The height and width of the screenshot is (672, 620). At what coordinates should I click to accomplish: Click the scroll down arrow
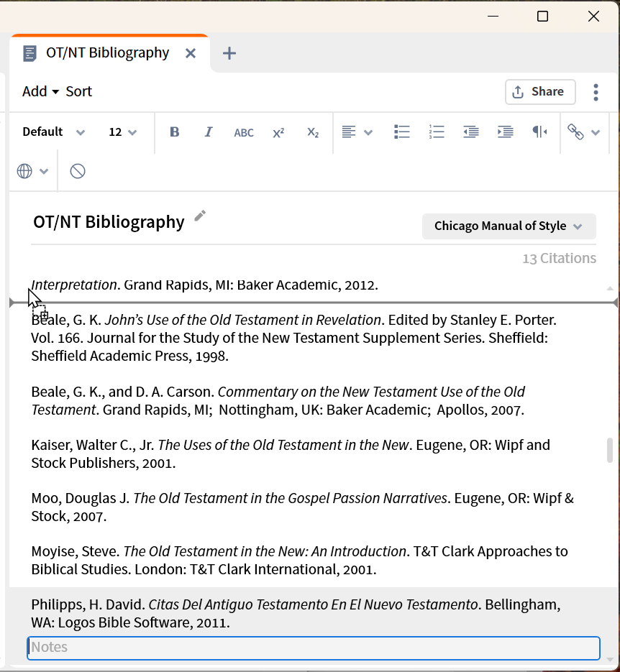coord(610,660)
